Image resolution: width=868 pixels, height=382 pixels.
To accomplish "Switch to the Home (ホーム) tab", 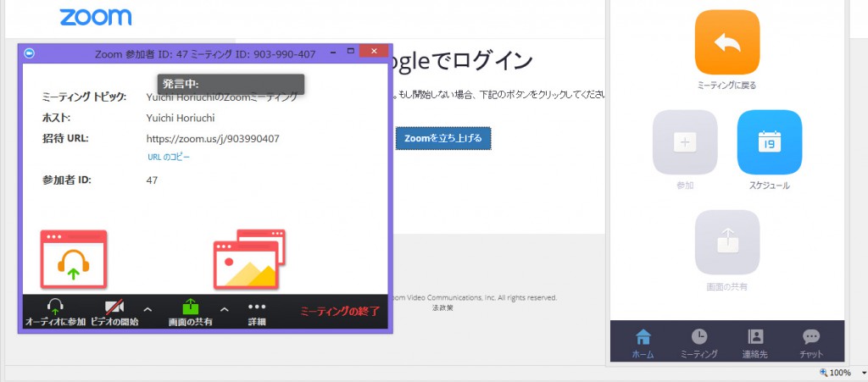I will click(x=643, y=343).
